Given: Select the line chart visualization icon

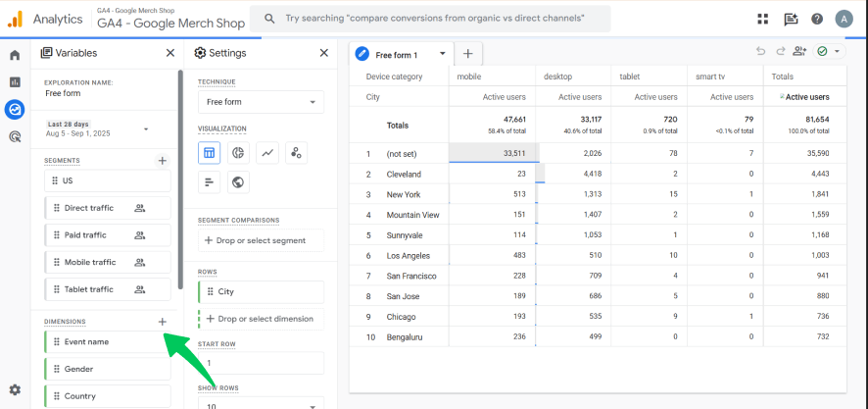Looking at the screenshot, I should 267,153.
